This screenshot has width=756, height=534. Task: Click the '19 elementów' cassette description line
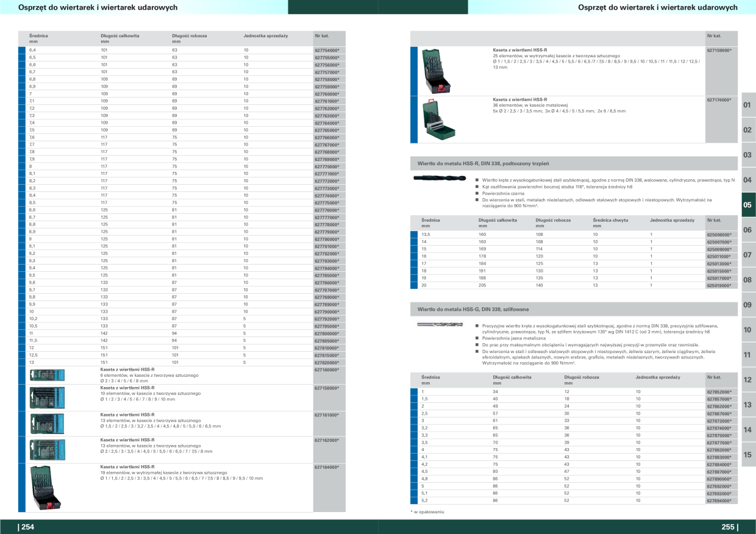coord(164,472)
